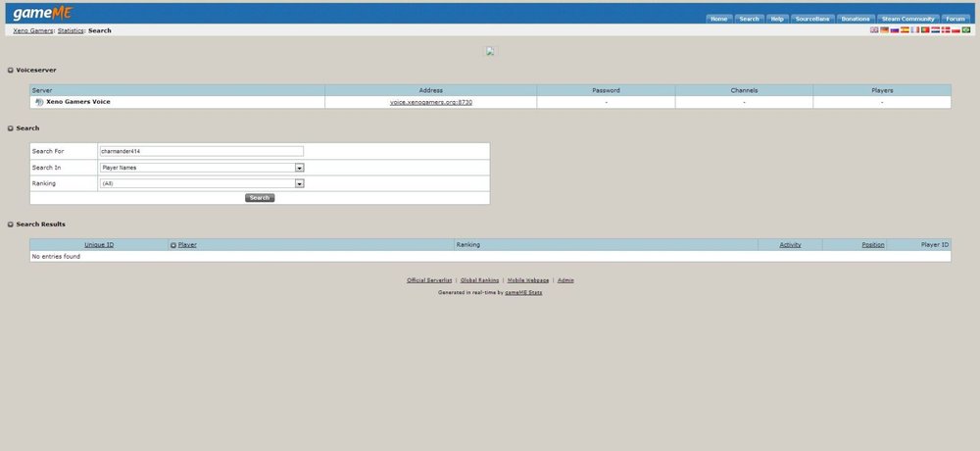The height and width of the screenshot is (451, 980).
Task: Switch language with the French flag
Action: (x=915, y=30)
